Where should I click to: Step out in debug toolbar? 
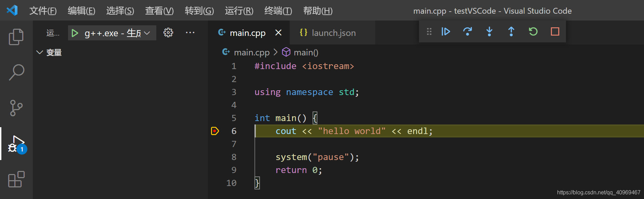coord(511,31)
